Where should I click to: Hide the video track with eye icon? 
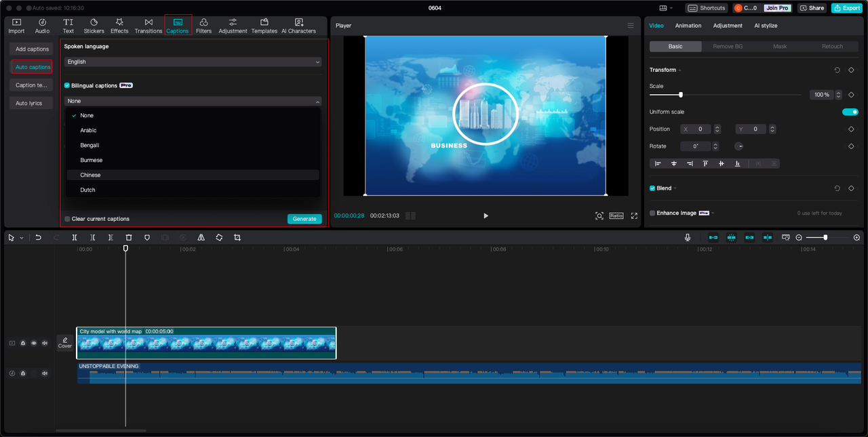coord(34,344)
